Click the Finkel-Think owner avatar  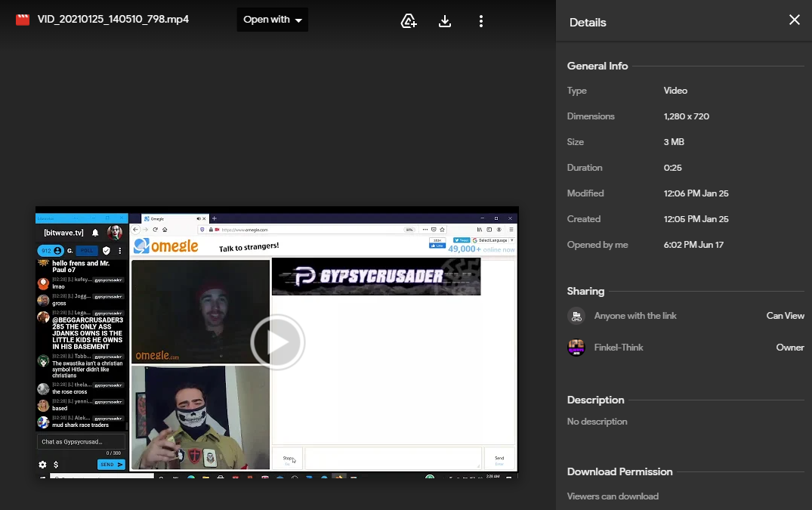[x=576, y=348]
